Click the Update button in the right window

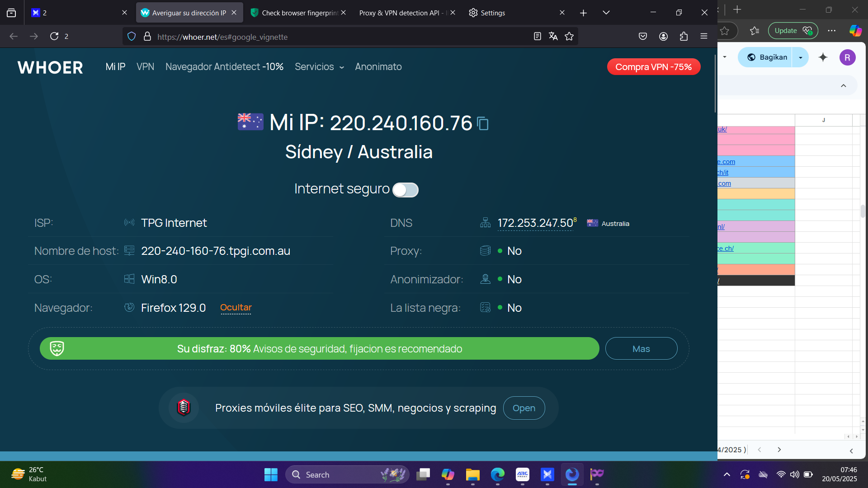tap(793, 31)
